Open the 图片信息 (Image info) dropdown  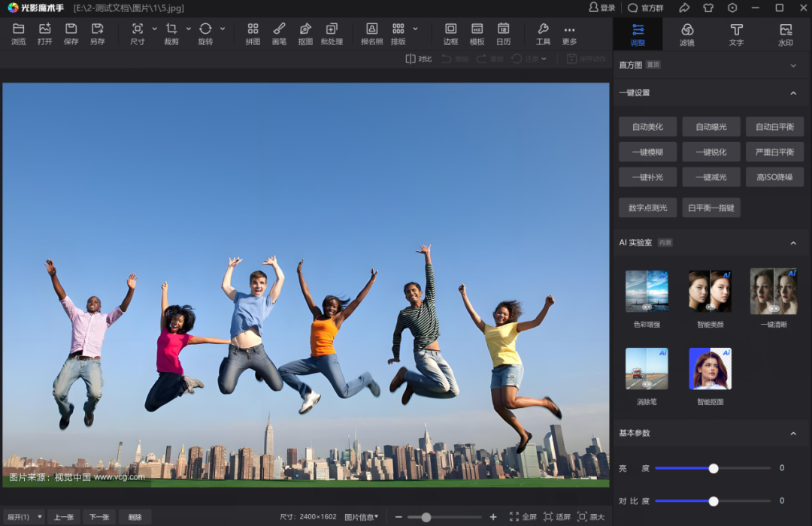coord(362,517)
